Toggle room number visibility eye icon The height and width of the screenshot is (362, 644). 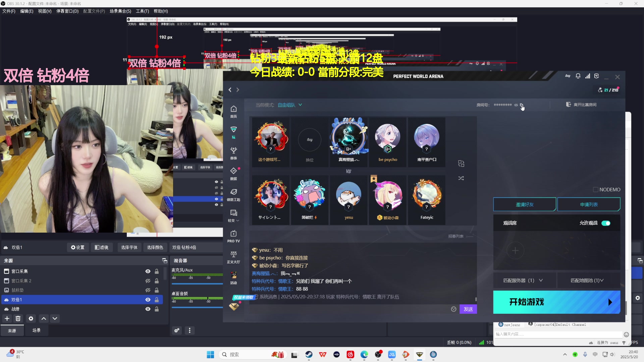point(516,105)
